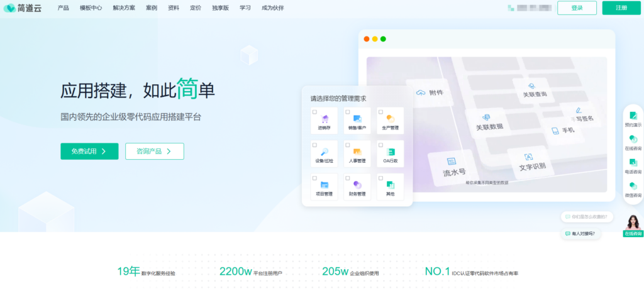Viewport: 644px width, 303px height.
Task: Check the 销售/客户 checkbox
Action: pyautogui.click(x=347, y=112)
